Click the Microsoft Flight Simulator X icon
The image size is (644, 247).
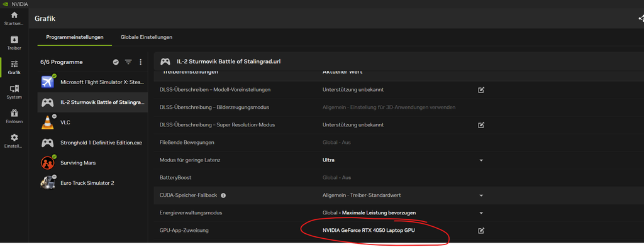pos(48,82)
